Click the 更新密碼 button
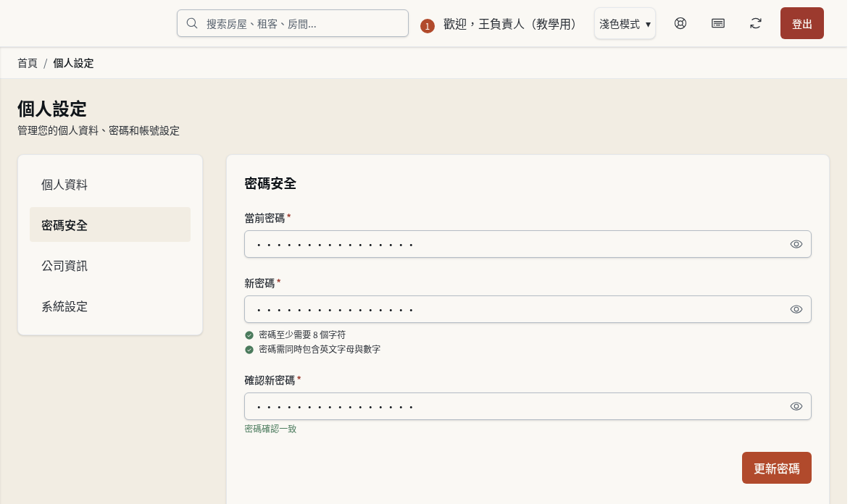 (776, 468)
